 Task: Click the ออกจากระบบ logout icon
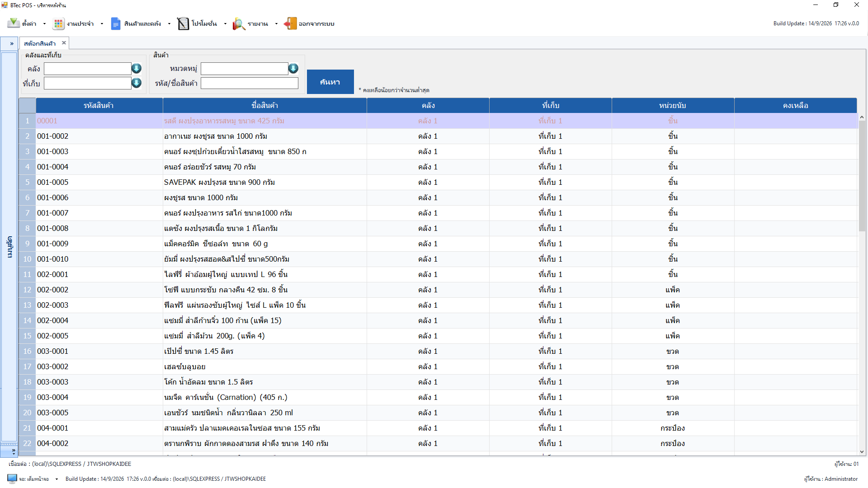point(290,23)
